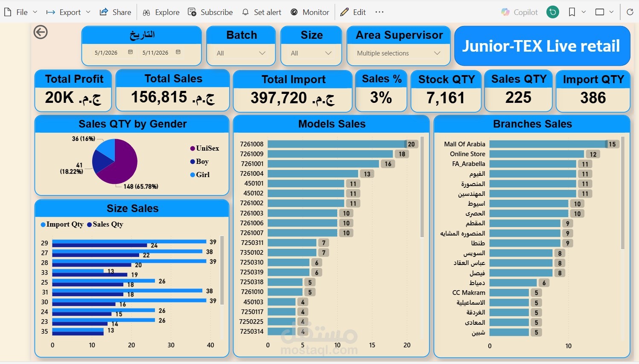Click the end date field 5/11/2026
Viewport: 639px width, 364px height.
[155, 53]
